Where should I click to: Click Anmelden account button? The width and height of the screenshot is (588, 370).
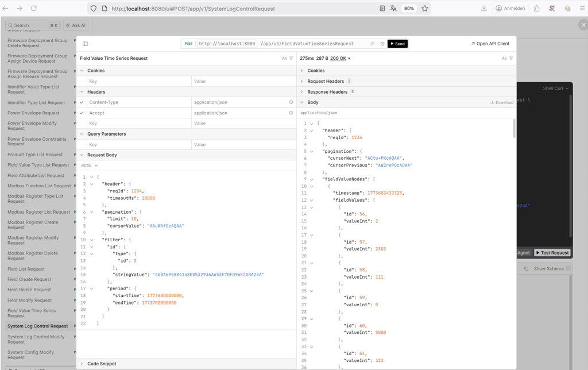tap(510, 8)
